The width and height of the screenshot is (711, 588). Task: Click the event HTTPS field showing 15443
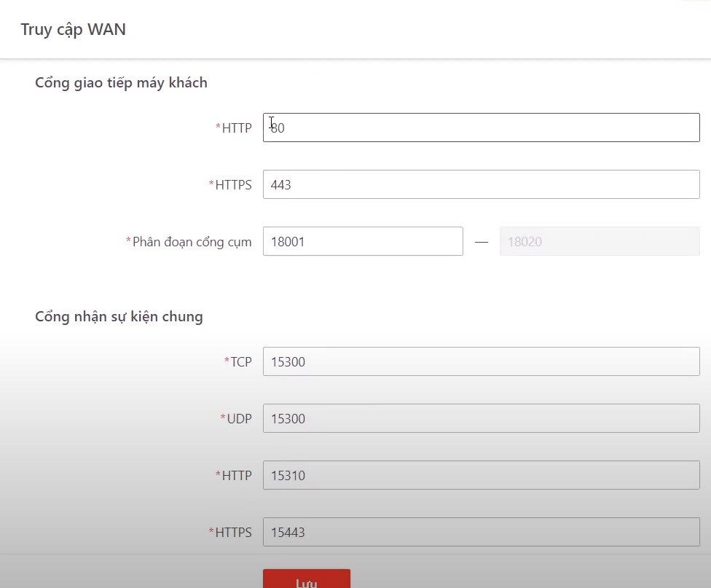[x=481, y=532]
